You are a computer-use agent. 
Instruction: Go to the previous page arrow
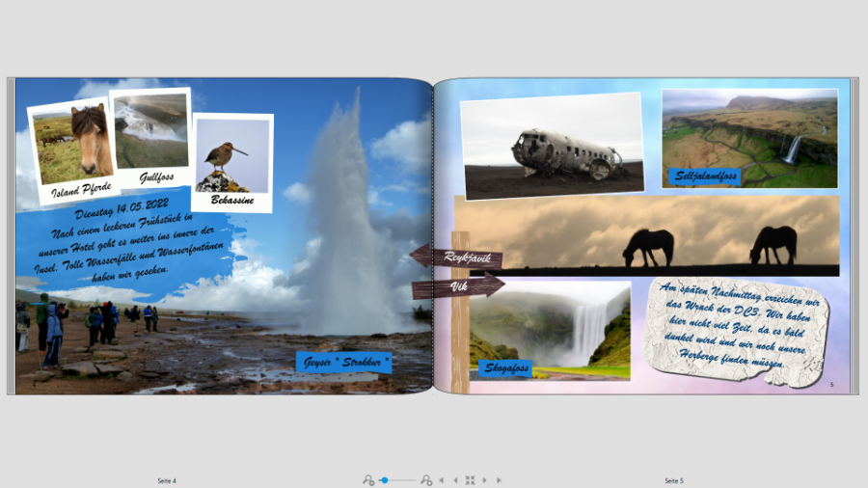pos(455,480)
